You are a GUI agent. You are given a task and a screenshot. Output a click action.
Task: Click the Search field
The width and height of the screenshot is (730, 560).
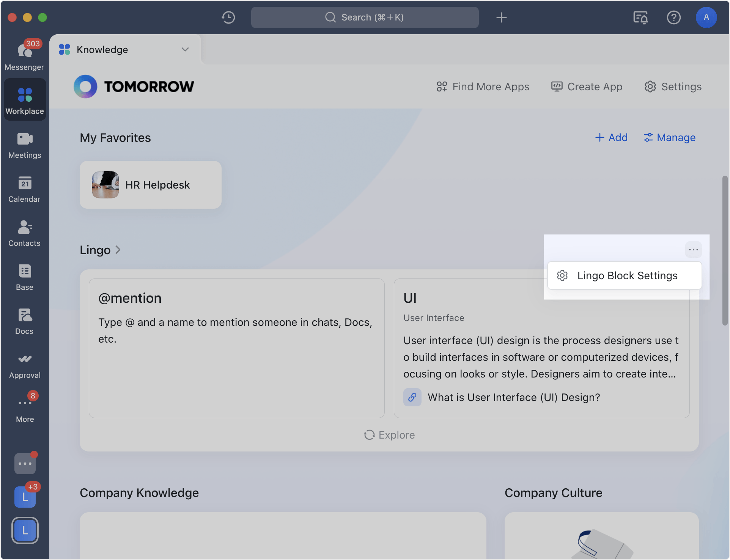[365, 17]
